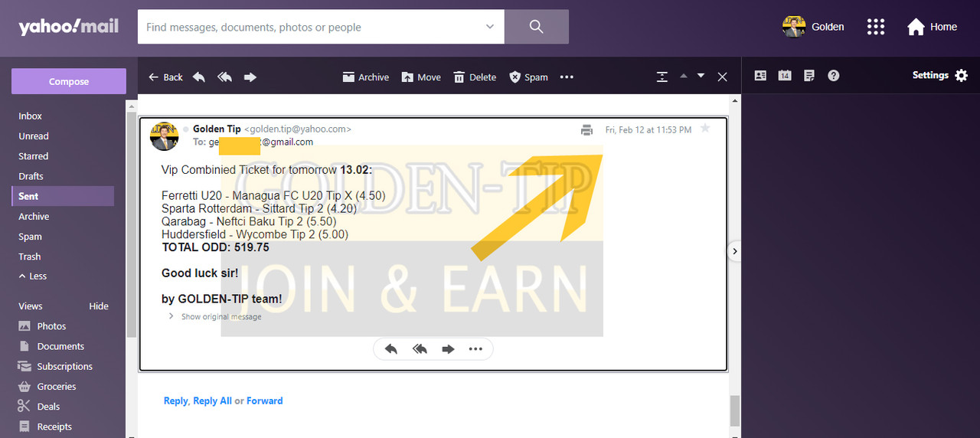Click the collapse conversation icon in toolbar
980x438 pixels.
(662, 77)
